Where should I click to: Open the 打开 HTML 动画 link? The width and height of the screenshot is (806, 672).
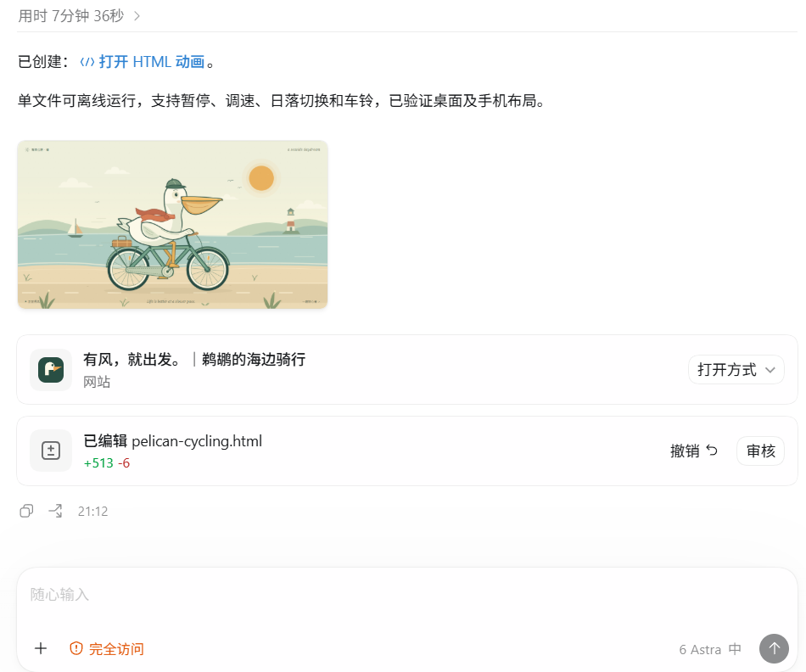pos(152,62)
